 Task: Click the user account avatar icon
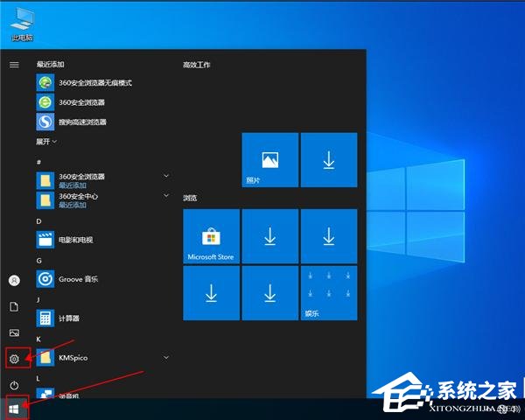[14, 280]
